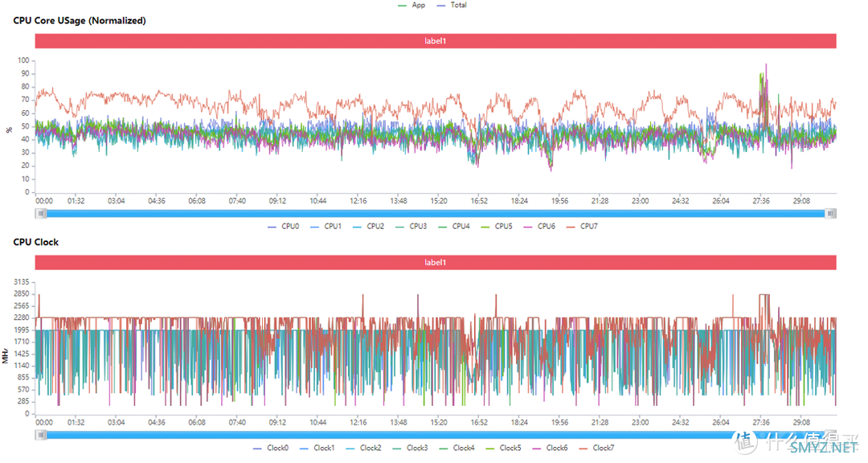
Task: Click the 00:00 time label under CPU Core Usage
Action: 44,201
